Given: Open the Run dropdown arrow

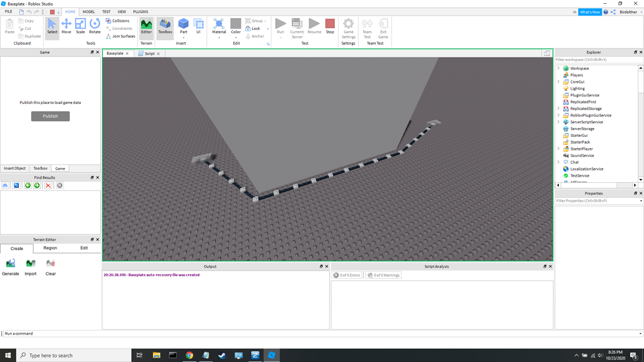Looking at the screenshot, I should click(x=281, y=38).
